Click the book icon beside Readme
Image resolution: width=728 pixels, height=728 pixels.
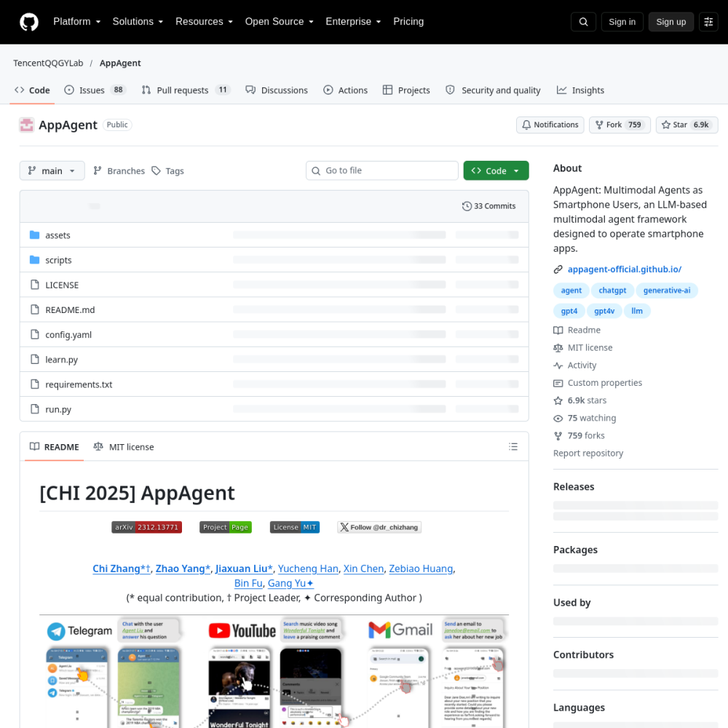pos(558,330)
